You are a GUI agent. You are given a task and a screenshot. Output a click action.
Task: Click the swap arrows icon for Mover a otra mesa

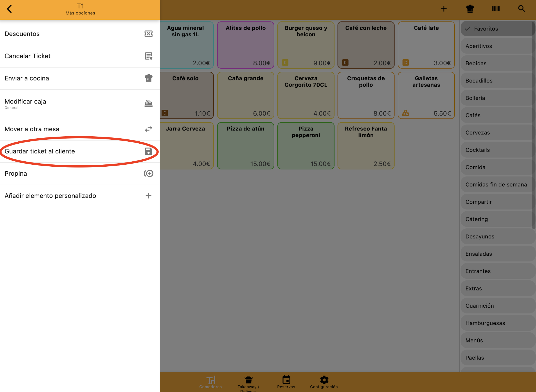[x=149, y=129]
